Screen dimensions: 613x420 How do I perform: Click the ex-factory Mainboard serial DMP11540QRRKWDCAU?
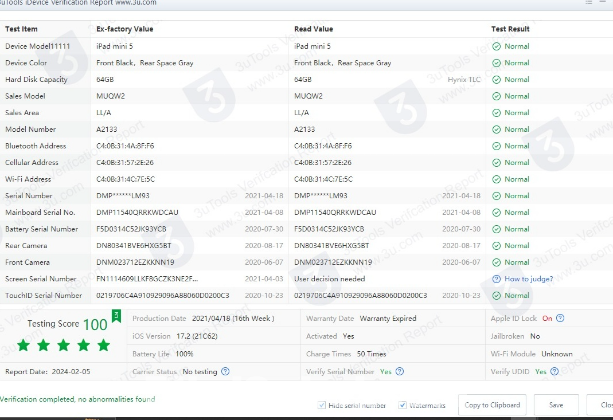[x=137, y=213]
